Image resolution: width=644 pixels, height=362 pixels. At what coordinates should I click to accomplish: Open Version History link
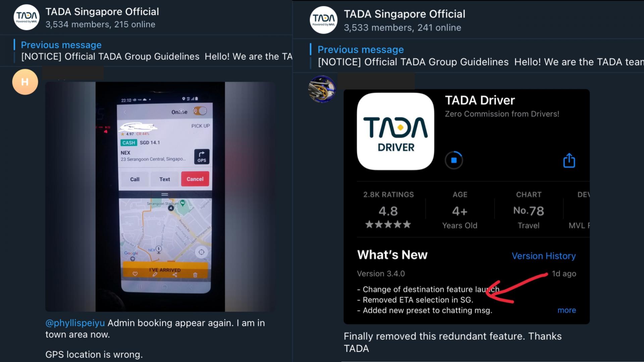[x=543, y=256]
